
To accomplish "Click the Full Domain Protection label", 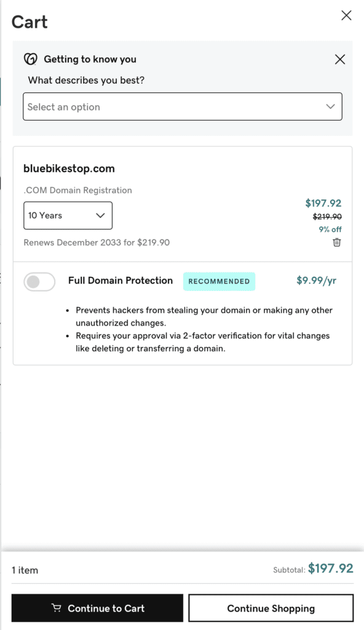I will pyautogui.click(x=121, y=281).
